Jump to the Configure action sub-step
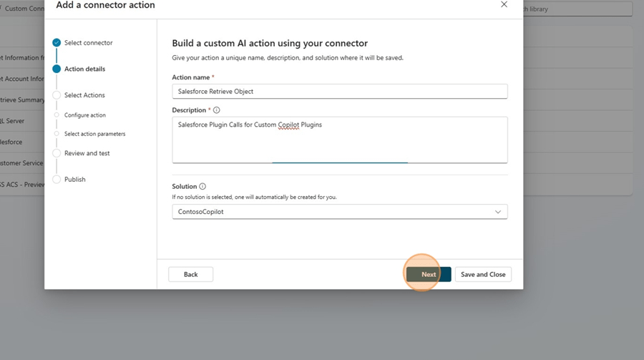This screenshot has height=360, width=644. 84,115
